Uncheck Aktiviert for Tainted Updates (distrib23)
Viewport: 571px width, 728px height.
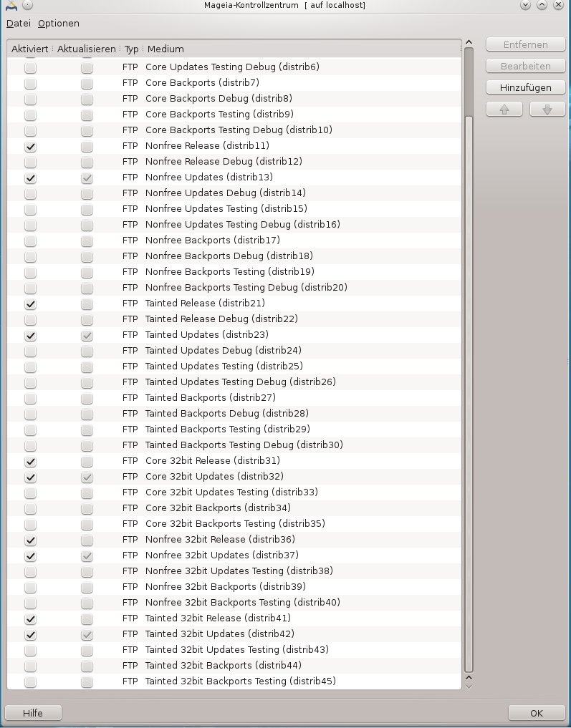point(31,335)
